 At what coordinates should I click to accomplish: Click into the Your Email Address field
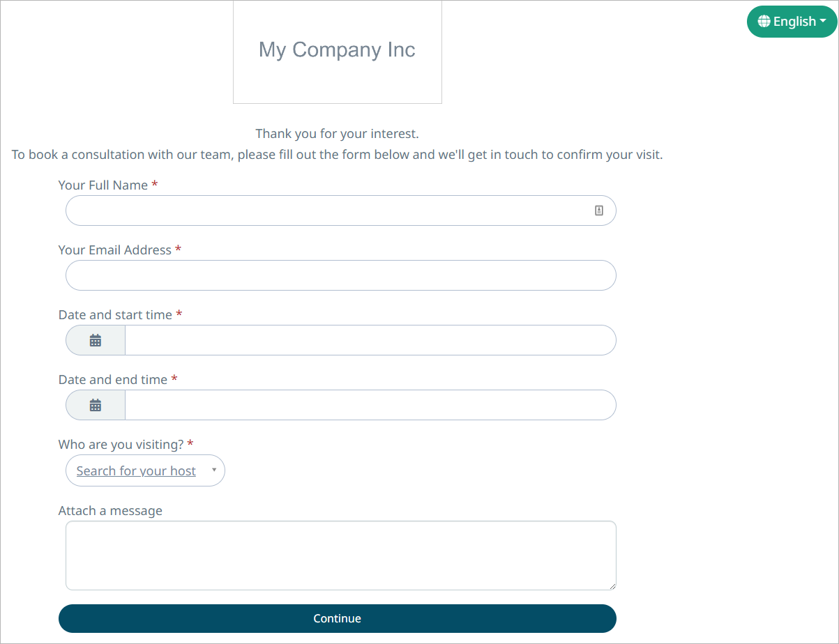pos(340,275)
